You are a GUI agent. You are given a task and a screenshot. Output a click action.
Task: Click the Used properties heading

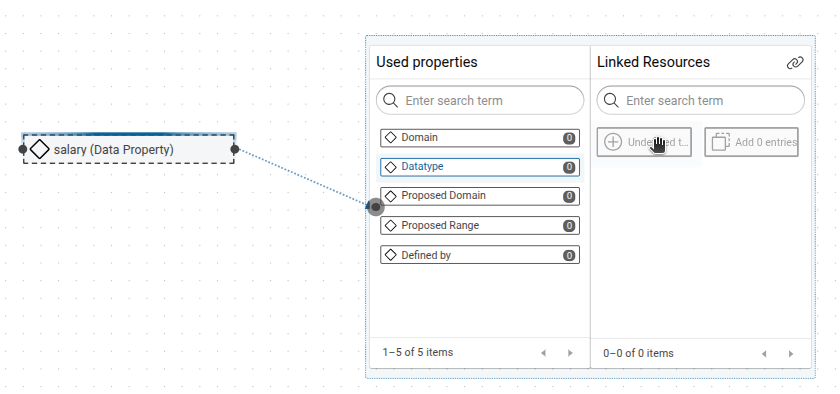pyautogui.click(x=427, y=62)
